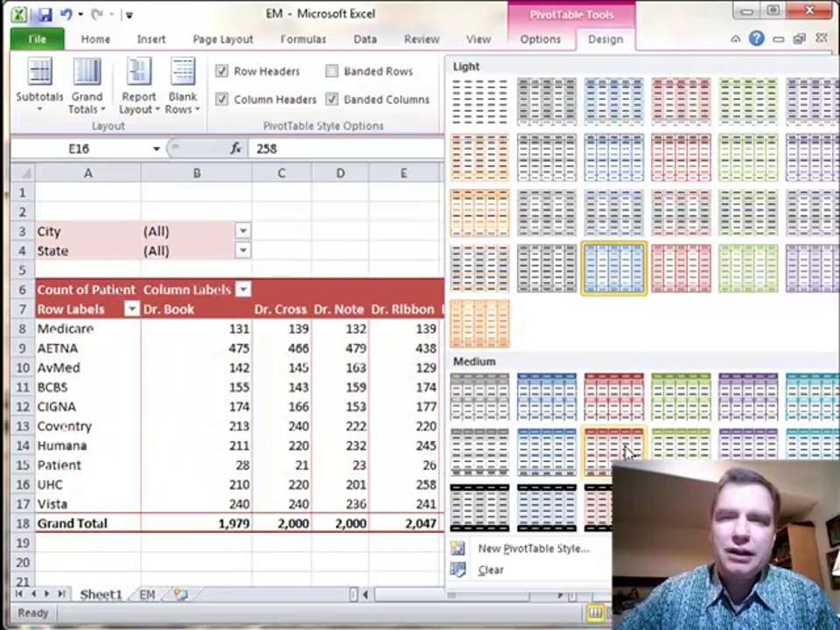Click the Normal view status bar icon

595,612
